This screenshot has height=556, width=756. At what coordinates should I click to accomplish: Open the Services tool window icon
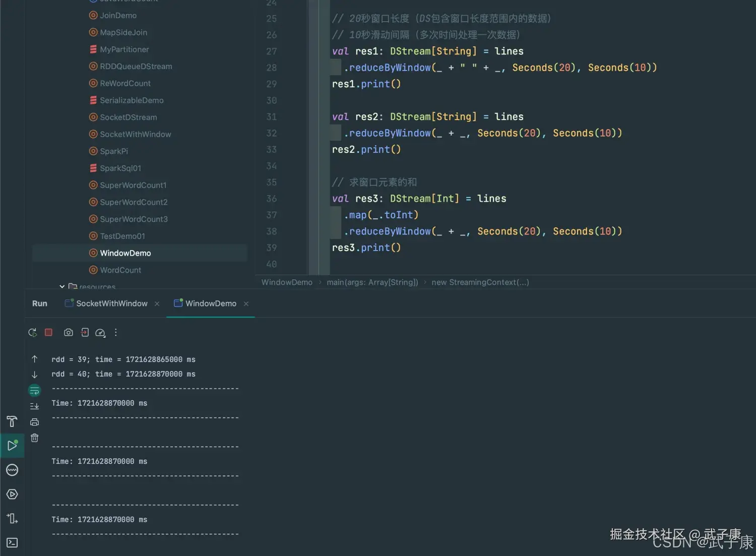click(x=12, y=495)
